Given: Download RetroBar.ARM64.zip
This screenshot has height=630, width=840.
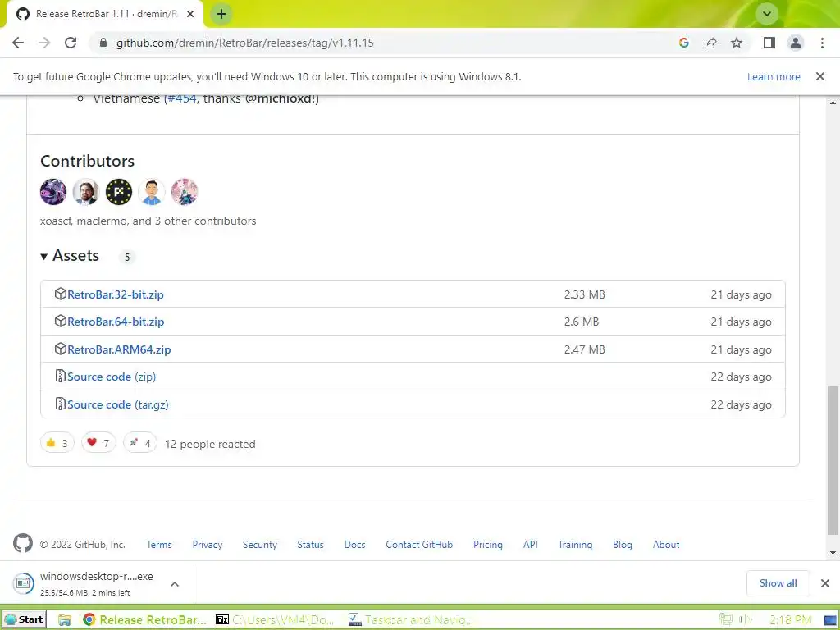Looking at the screenshot, I should point(119,349).
